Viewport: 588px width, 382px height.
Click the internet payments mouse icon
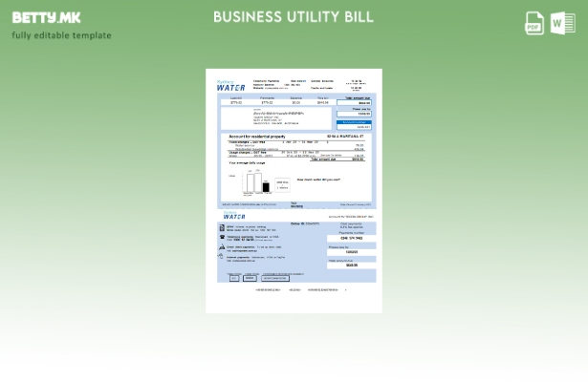(x=222, y=256)
